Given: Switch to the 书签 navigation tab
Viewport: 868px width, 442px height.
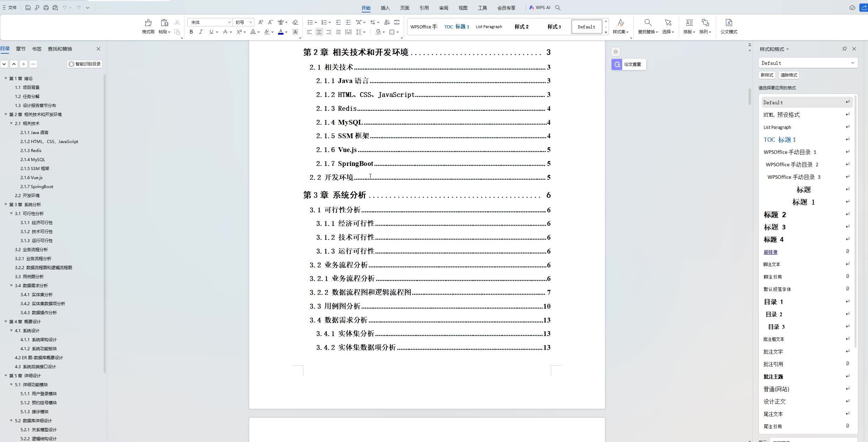Looking at the screenshot, I should tap(37, 49).
